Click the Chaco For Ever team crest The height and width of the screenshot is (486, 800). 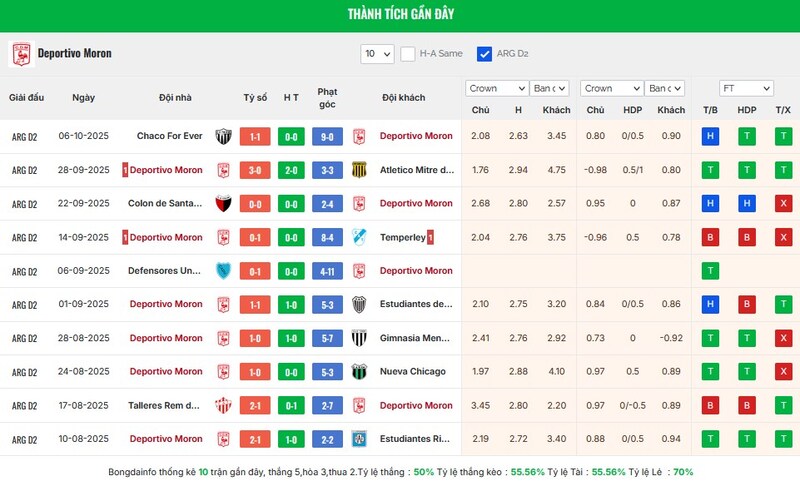click(x=224, y=136)
